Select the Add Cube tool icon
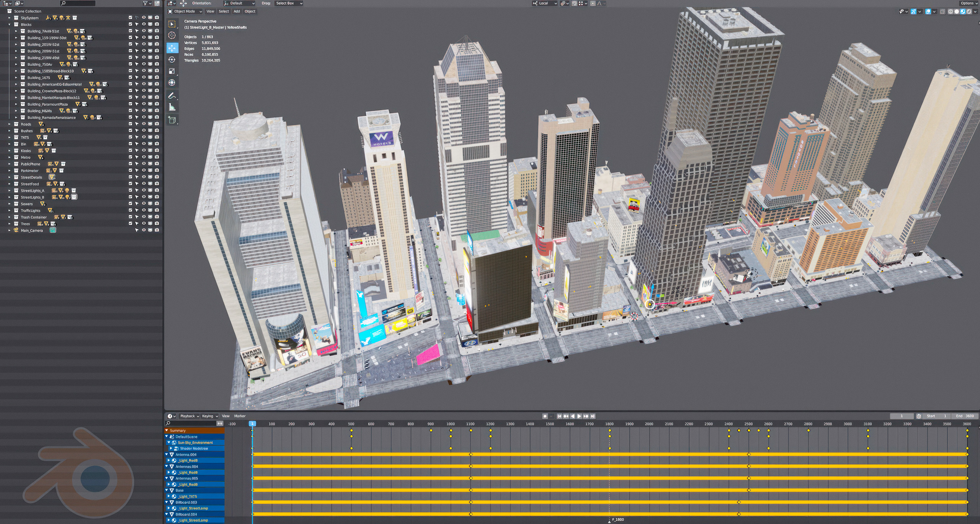The image size is (980, 524). 172,120
